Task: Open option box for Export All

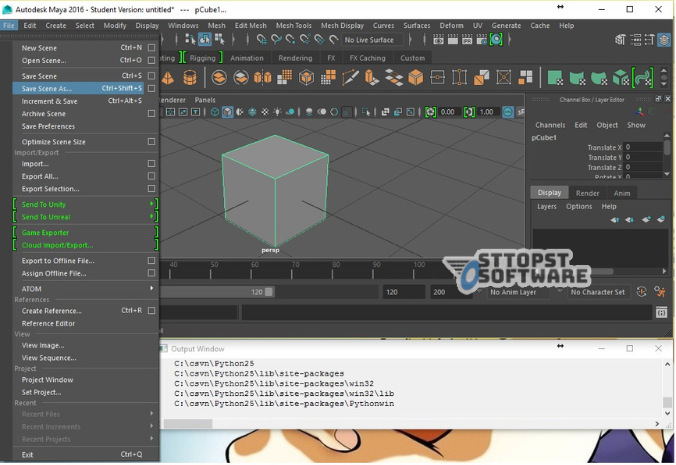Action: 151,176
